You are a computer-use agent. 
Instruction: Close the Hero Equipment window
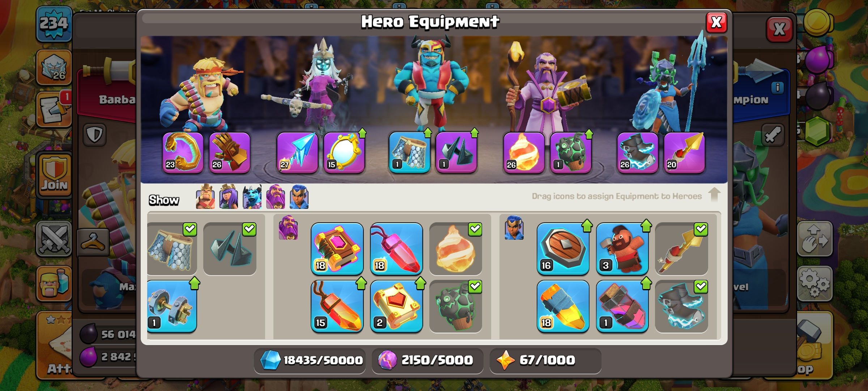pyautogui.click(x=716, y=22)
